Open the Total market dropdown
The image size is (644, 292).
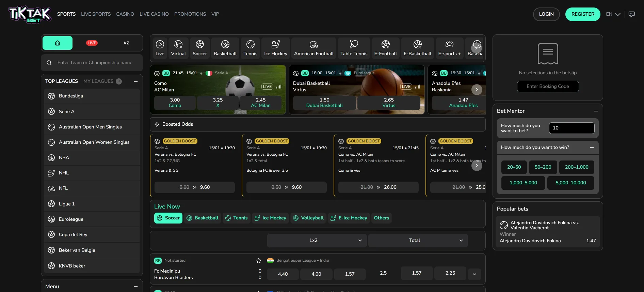pyautogui.click(x=418, y=241)
